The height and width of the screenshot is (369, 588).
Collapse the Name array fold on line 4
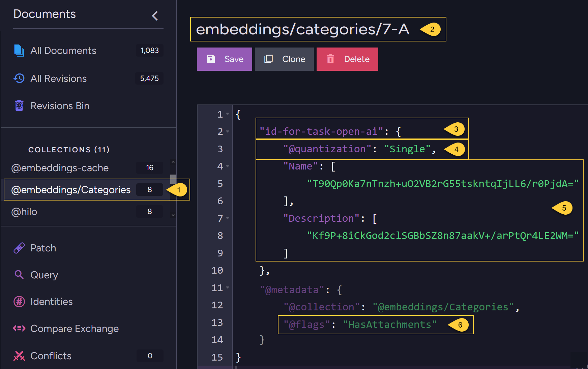(228, 166)
